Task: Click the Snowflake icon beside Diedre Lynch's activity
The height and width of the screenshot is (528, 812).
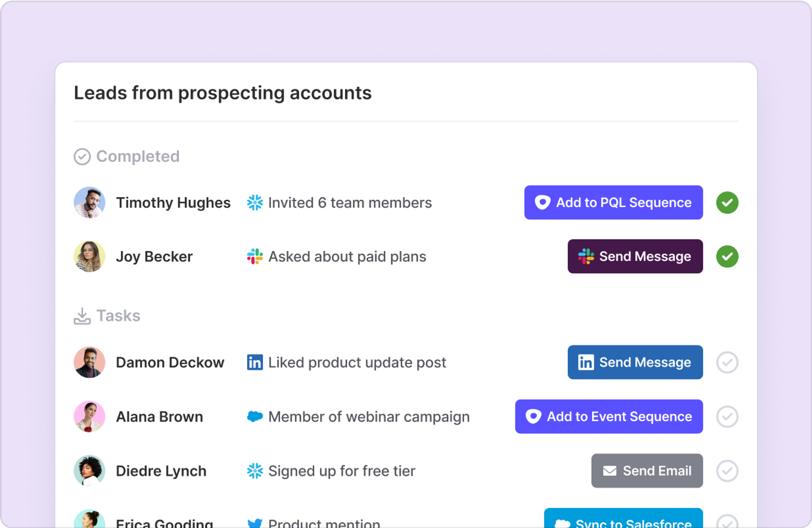Action: pos(255,471)
